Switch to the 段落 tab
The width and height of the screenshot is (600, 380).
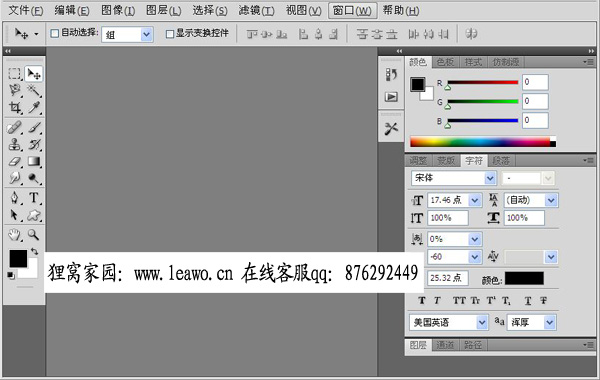pyautogui.click(x=501, y=161)
